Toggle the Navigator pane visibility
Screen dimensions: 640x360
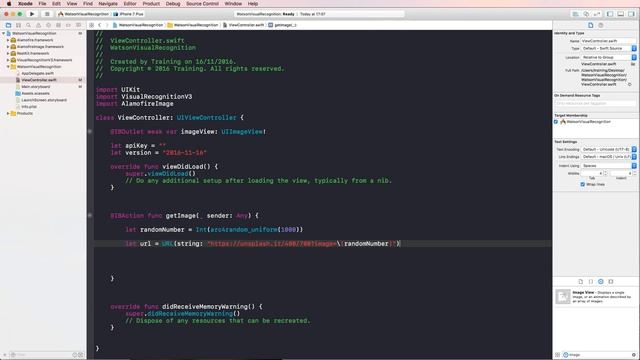click(610, 14)
